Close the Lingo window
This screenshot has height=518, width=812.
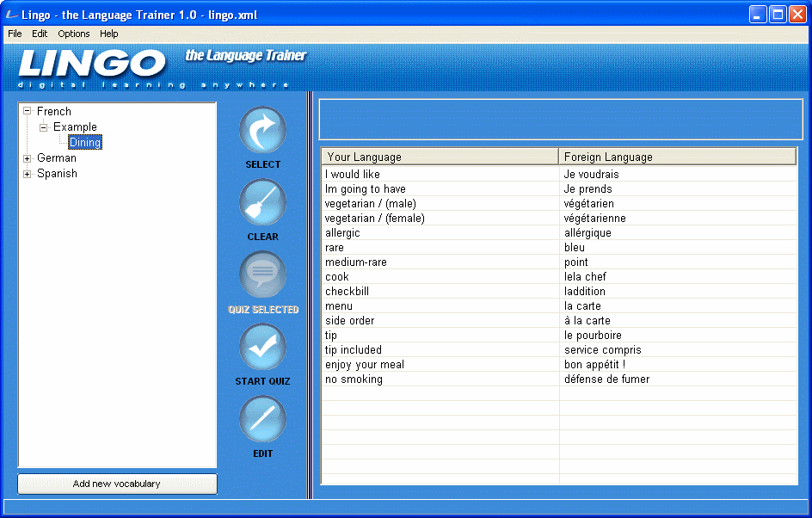(x=797, y=15)
